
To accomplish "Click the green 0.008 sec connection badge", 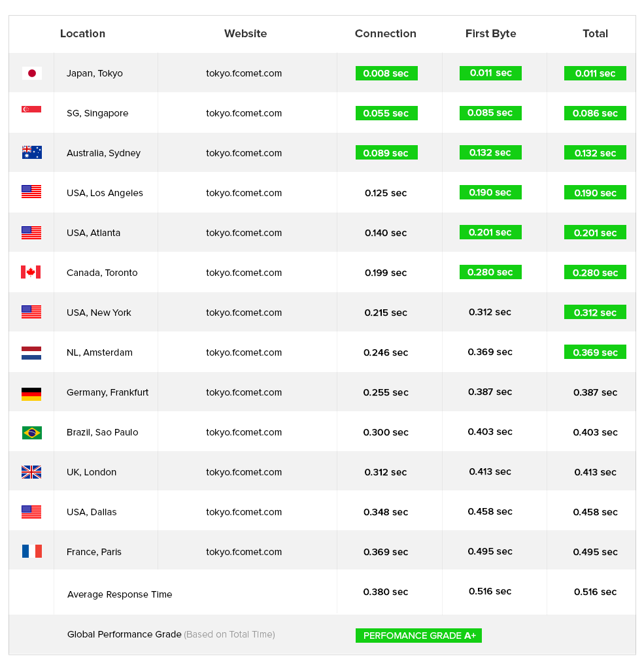I will (386, 73).
